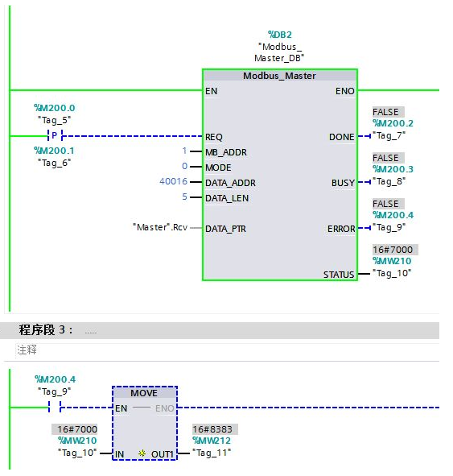Click DATA_ADDR value 40016
The width and height of the screenshot is (453, 476).
pyautogui.click(x=174, y=181)
